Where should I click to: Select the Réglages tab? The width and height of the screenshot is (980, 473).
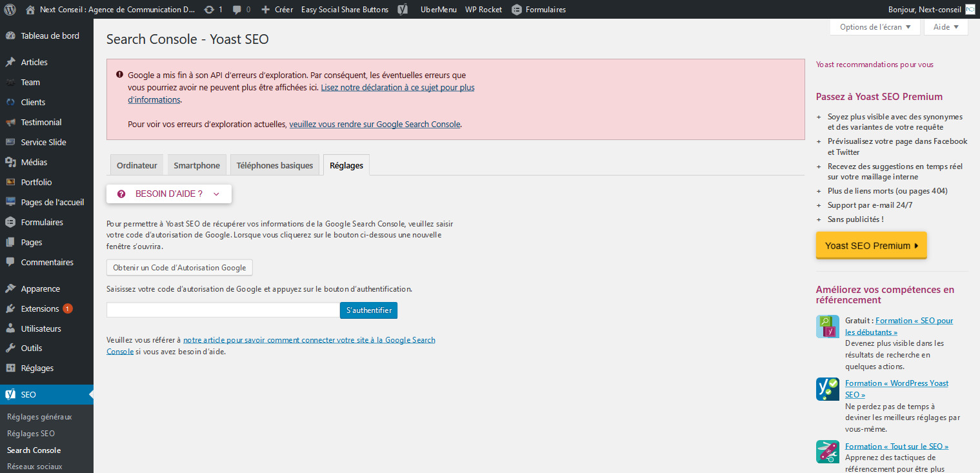pos(346,165)
